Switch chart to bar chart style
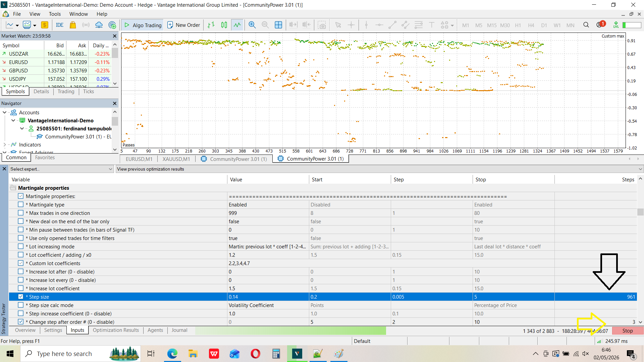 [211, 25]
